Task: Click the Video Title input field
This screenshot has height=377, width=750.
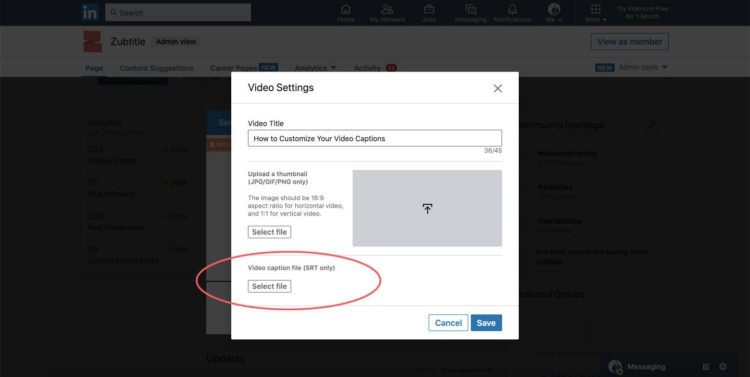Action: tap(375, 138)
